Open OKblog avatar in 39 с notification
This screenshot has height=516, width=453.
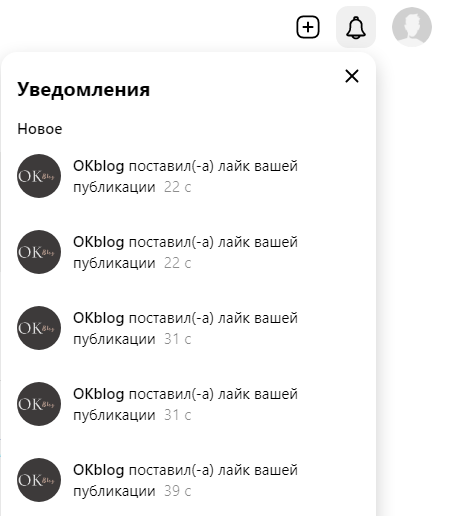pos(39,480)
